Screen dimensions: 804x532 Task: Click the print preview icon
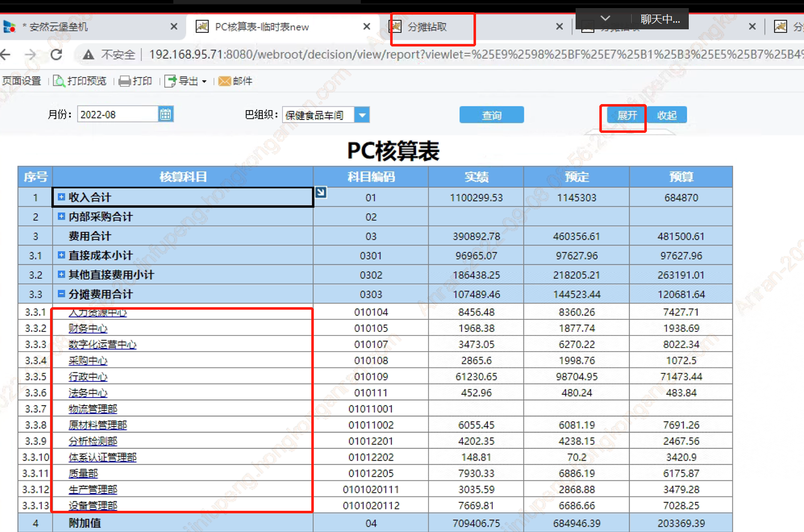tap(59, 81)
